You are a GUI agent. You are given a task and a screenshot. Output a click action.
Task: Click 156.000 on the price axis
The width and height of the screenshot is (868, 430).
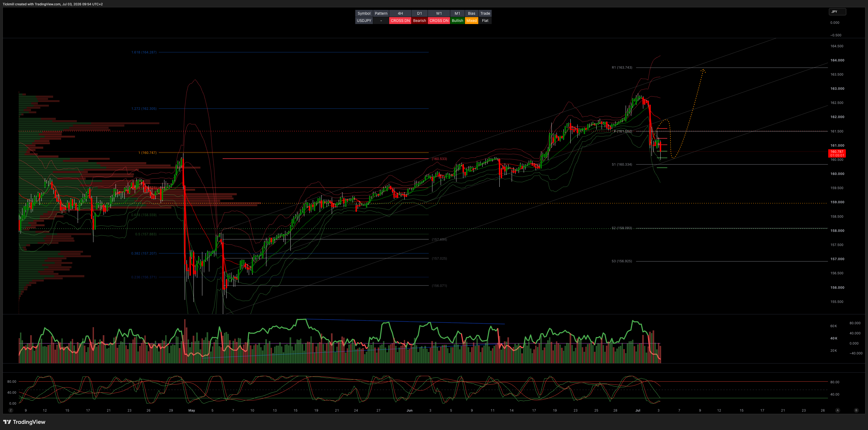837,288
